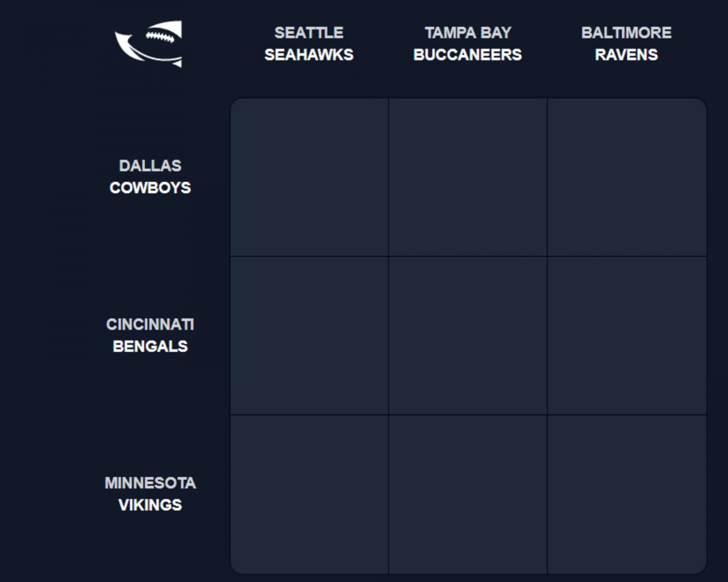Select the Minnesota Vikings row label
Viewport: 728px width, 582px height.
point(150,493)
